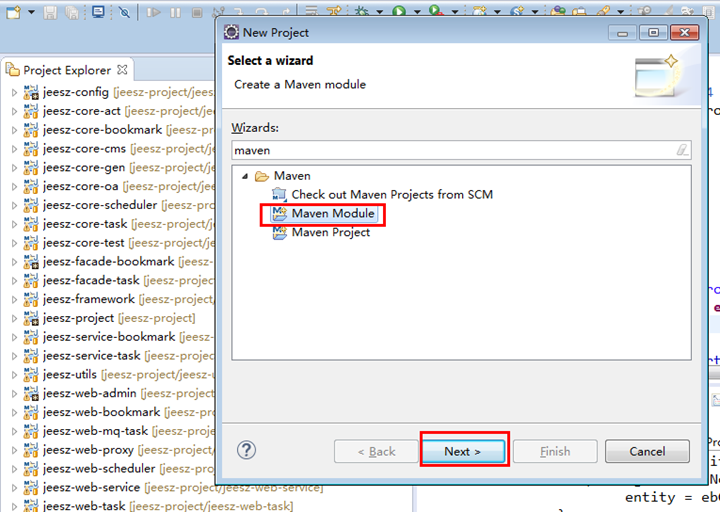Click the monitor console toolbar icon

98,12
